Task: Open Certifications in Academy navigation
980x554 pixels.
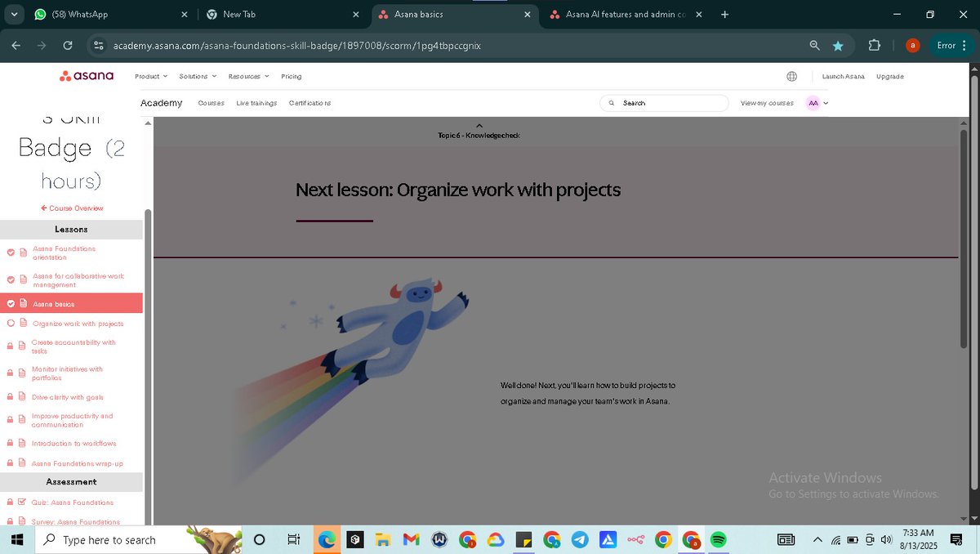Action: pos(310,103)
